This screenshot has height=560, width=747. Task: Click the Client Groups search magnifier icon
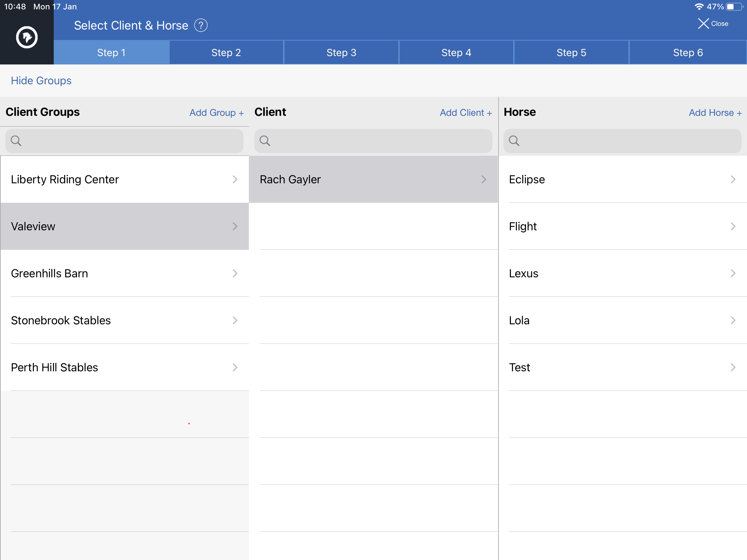coord(16,140)
